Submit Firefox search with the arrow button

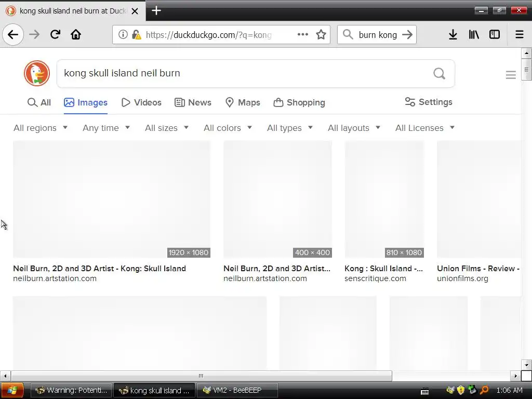point(407,34)
